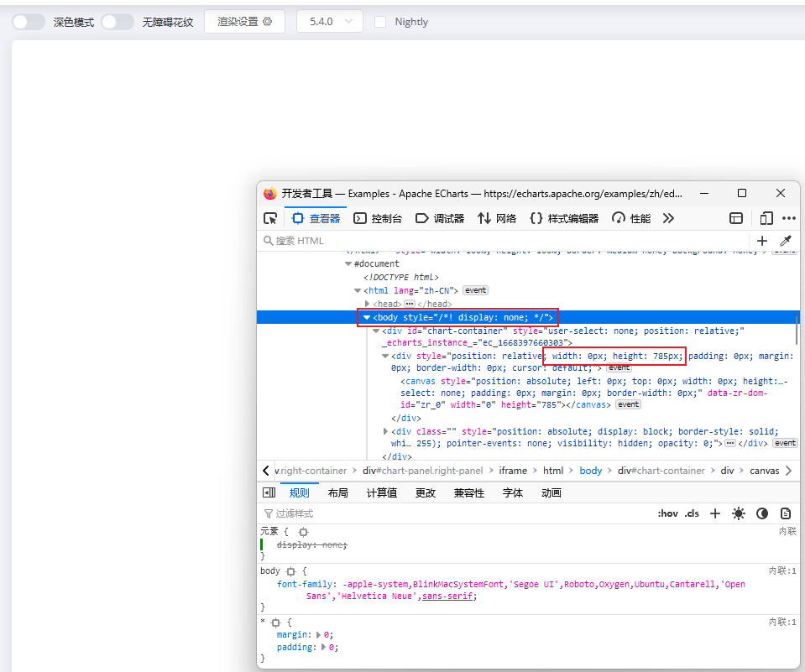Toggle the :hov pseudo-class panel

(667, 513)
